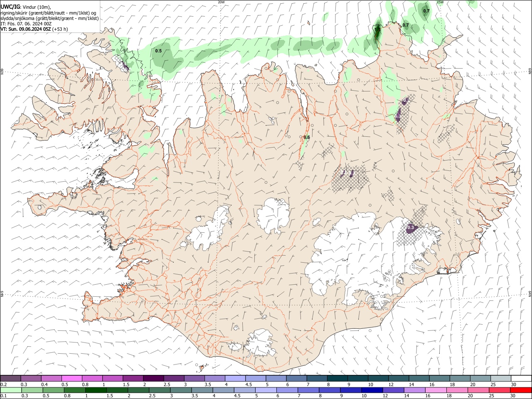The image size is (532, 399).
Task: Select the palest mint green swatch above 0.1
Action: coord(11,390)
